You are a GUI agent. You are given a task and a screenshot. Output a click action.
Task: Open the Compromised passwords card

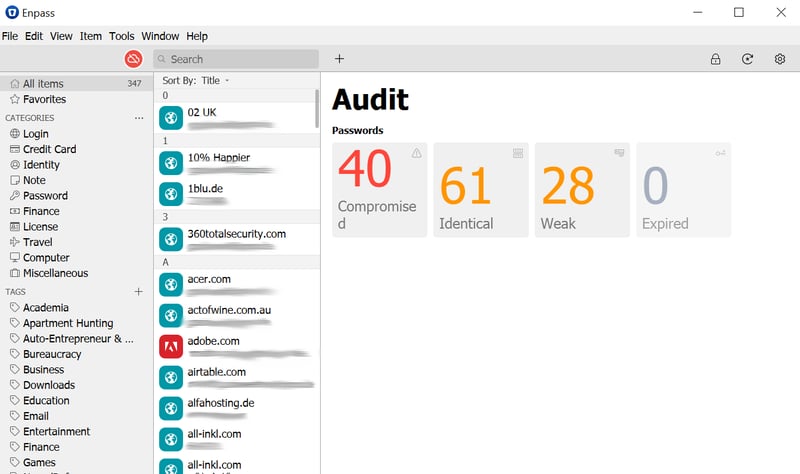[x=379, y=190]
